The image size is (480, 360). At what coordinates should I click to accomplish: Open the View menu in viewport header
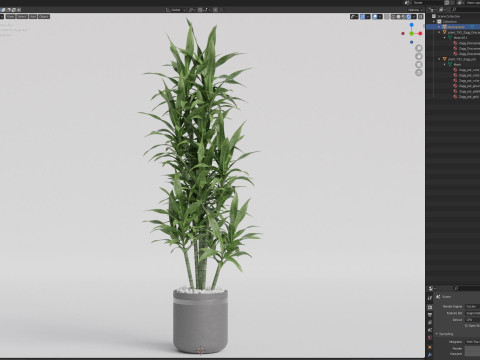point(11,16)
